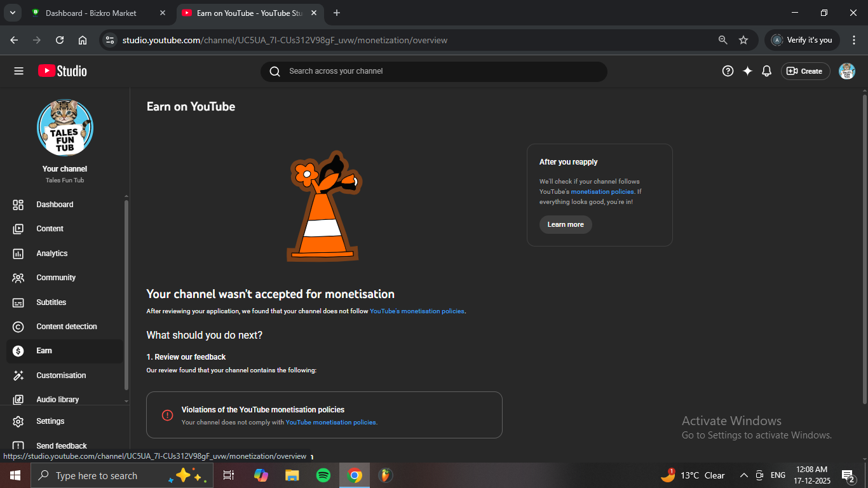The height and width of the screenshot is (488, 868).
Task: Reload the page in Chrome
Action: point(60,40)
